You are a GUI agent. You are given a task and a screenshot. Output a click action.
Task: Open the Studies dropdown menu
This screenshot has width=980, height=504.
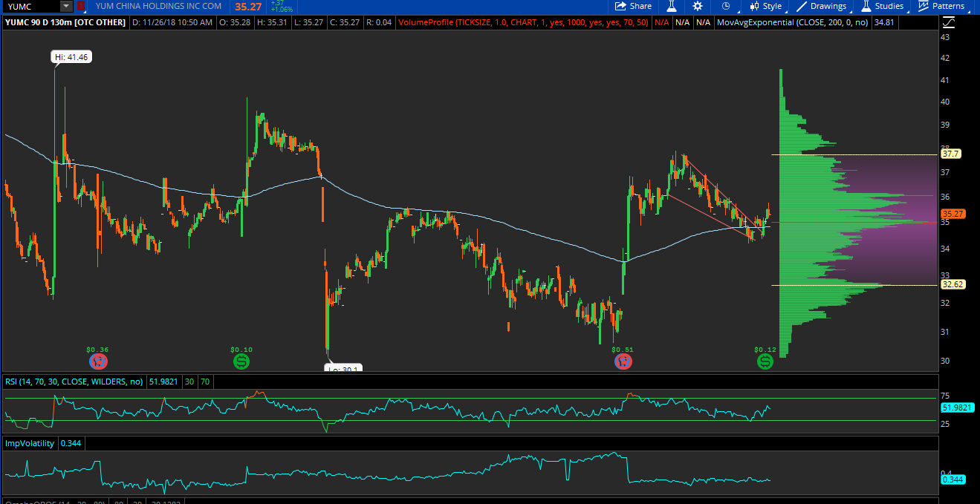click(x=882, y=6)
